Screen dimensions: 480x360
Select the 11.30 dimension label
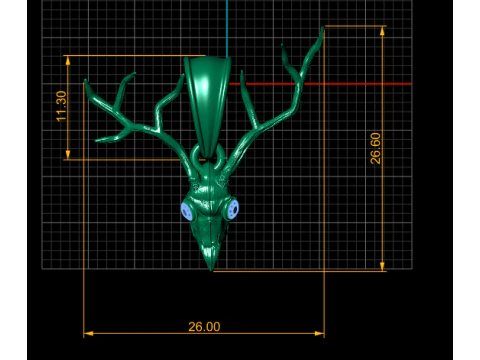(62, 106)
